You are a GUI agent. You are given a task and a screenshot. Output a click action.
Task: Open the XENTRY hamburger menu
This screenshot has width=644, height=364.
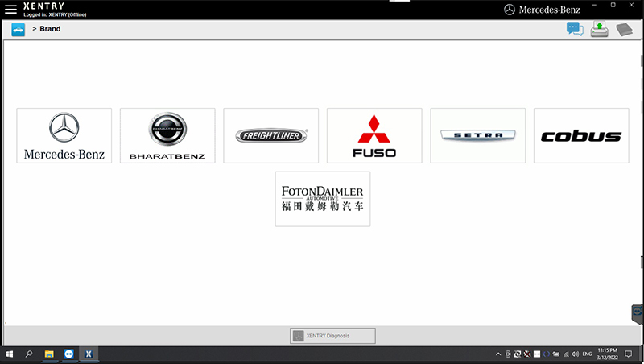(x=10, y=9)
